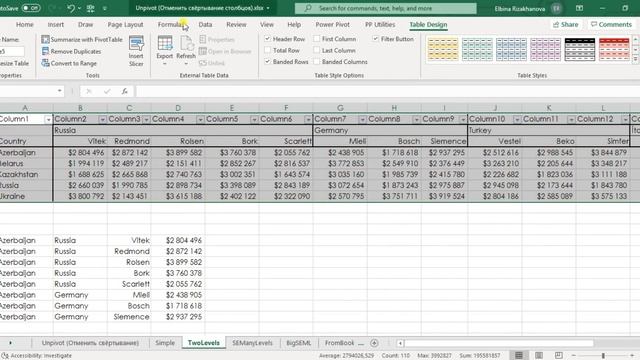Viewport: 640px width, 360px height.
Task: Open filter dropdown for Column4
Action: (x=200, y=119)
